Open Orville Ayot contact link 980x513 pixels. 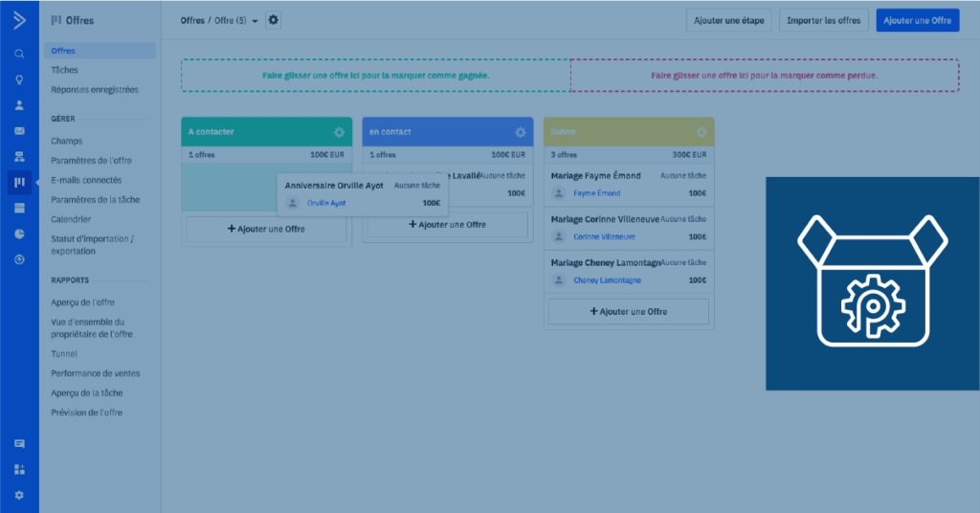click(326, 203)
